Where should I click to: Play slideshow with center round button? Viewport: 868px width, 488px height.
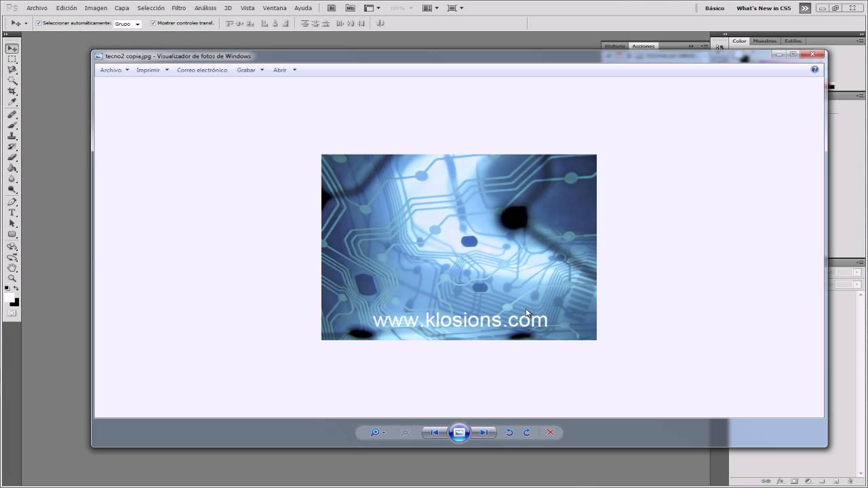pyautogui.click(x=459, y=432)
